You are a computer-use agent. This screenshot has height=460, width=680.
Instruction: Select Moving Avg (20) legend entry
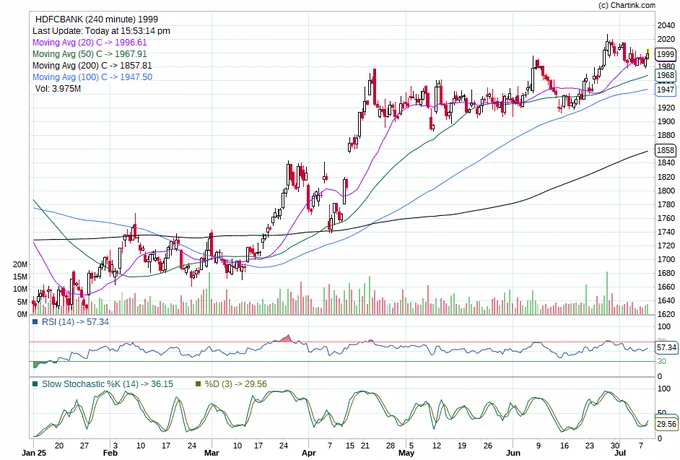click(x=90, y=42)
